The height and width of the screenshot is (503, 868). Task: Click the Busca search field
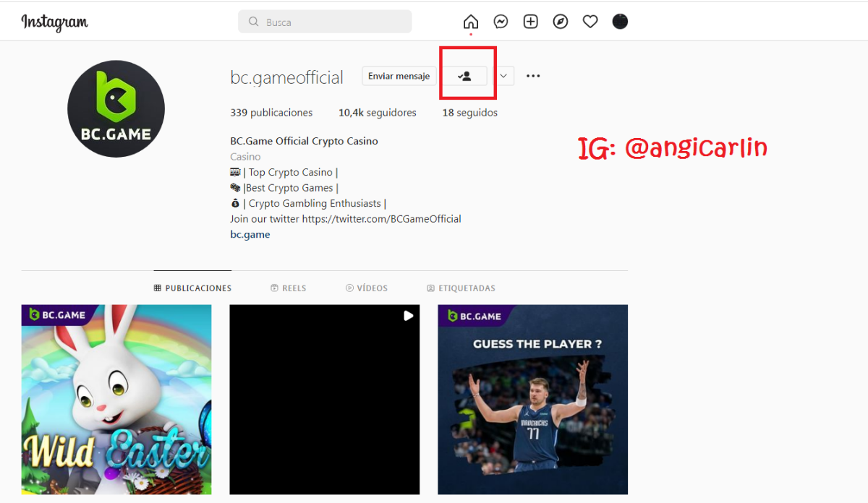[x=325, y=22]
